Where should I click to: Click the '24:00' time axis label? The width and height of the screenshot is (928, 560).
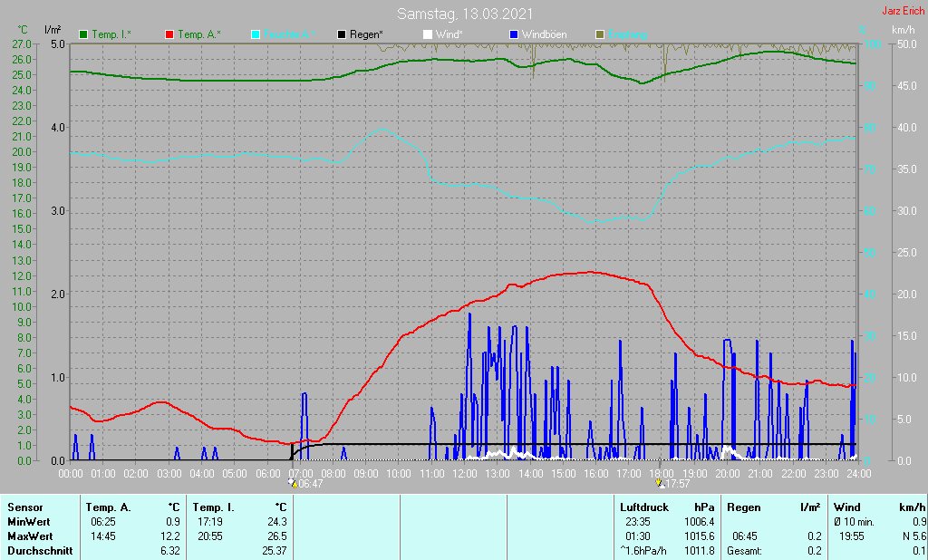859,474
